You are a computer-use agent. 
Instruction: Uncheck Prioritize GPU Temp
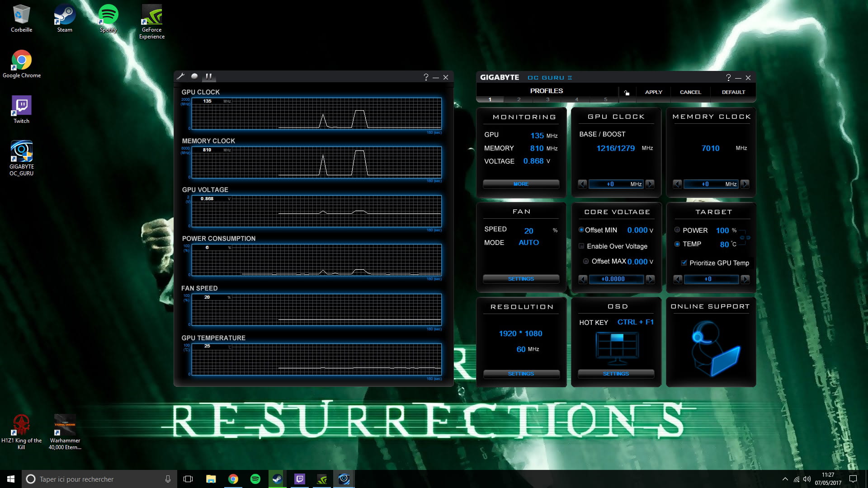point(684,263)
